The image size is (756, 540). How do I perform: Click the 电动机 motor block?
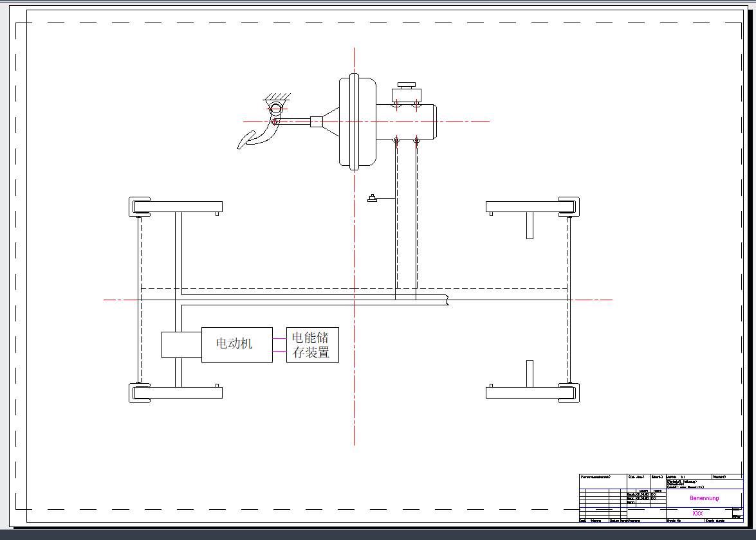[236, 344]
